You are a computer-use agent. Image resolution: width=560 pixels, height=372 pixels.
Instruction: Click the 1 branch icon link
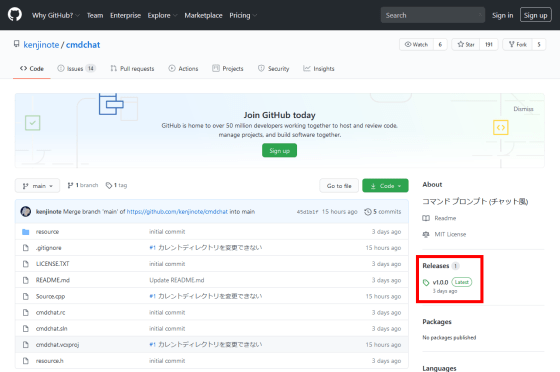click(x=70, y=185)
